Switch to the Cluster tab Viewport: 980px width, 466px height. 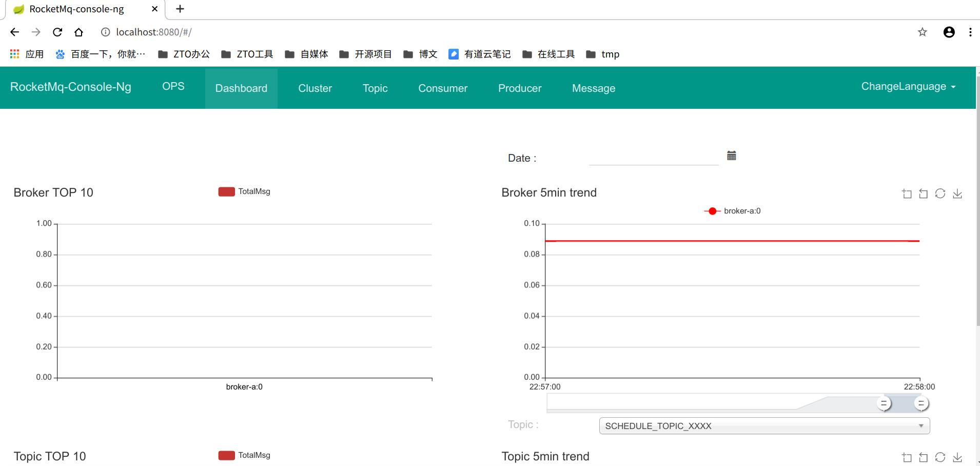(315, 88)
